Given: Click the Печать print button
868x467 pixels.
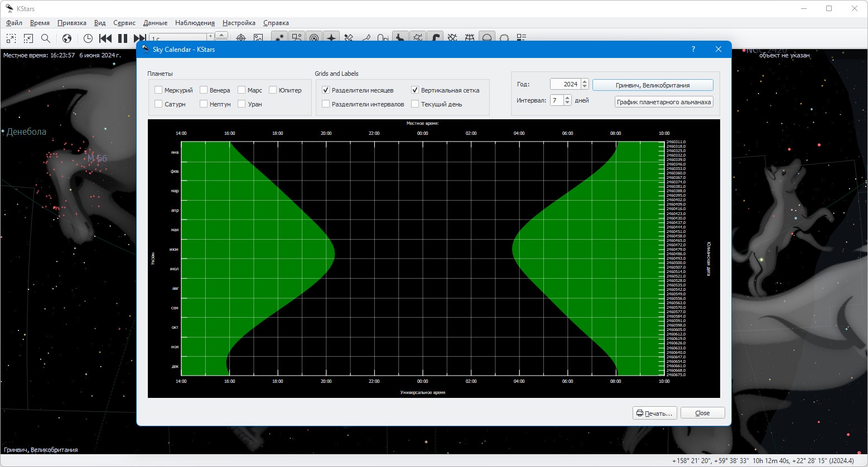Looking at the screenshot, I should tap(655, 413).
